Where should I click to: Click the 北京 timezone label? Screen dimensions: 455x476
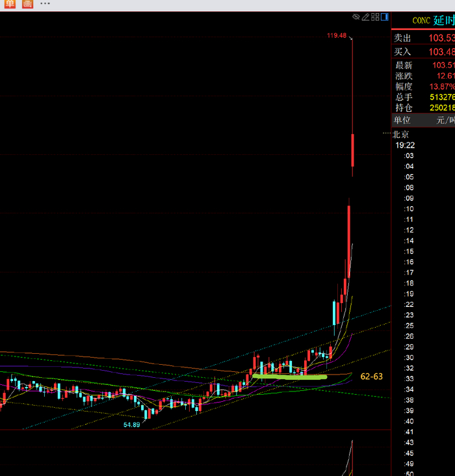(400, 135)
